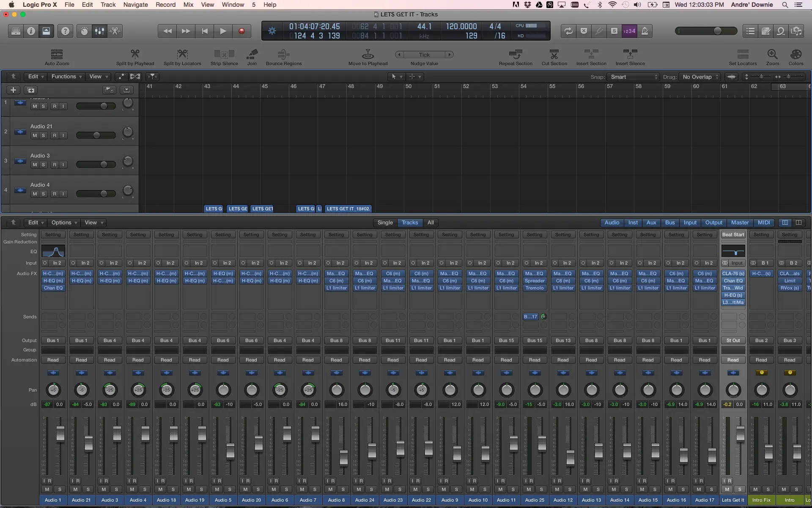Open the Editors scissors button
The image size is (812, 508).
click(x=115, y=31)
